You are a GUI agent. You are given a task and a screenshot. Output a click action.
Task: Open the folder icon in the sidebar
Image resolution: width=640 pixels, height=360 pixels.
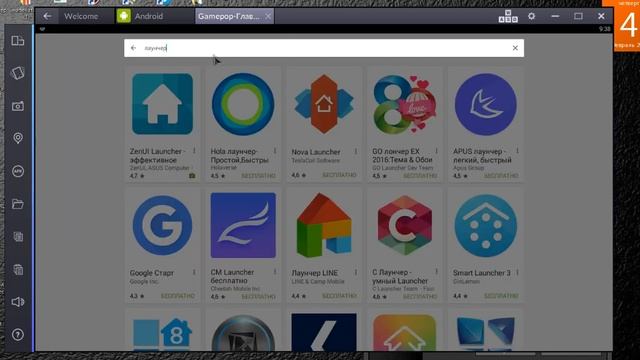(x=18, y=204)
